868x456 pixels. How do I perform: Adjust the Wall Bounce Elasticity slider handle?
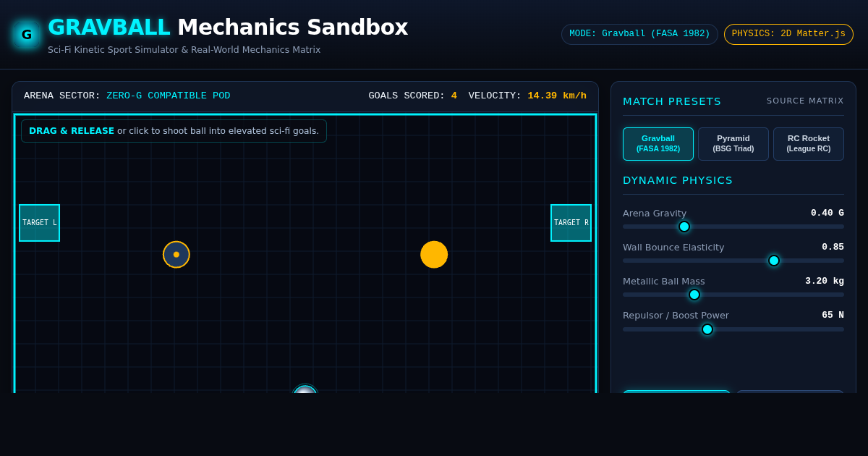(774, 261)
